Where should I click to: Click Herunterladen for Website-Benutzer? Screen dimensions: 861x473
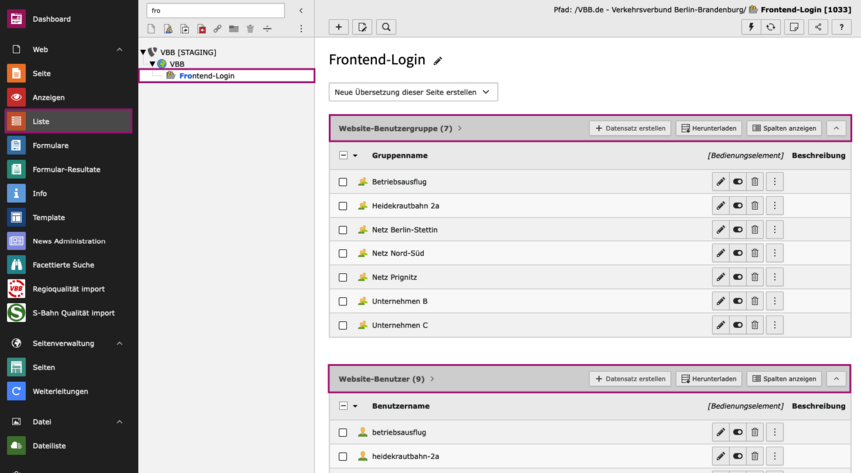[x=709, y=379]
